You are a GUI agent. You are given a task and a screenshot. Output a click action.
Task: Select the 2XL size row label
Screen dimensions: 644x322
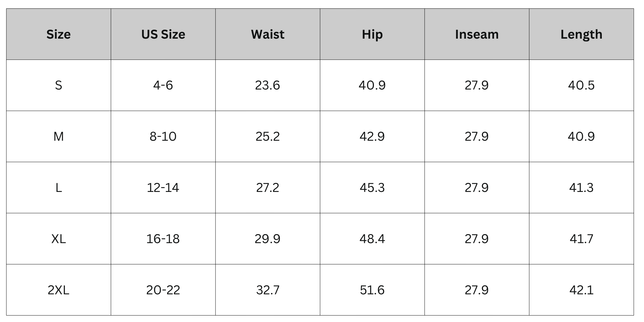tap(58, 290)
